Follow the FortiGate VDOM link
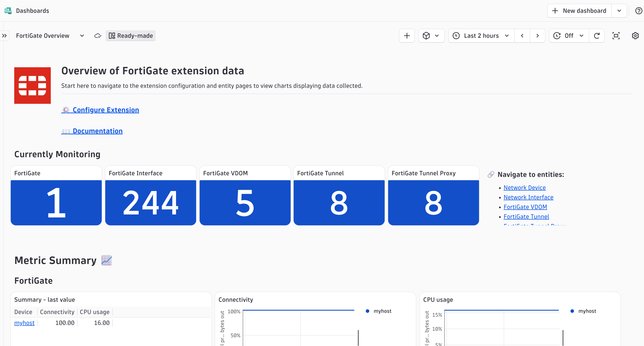This screenshot has height=346, width=644. click(x=525, y=207)
